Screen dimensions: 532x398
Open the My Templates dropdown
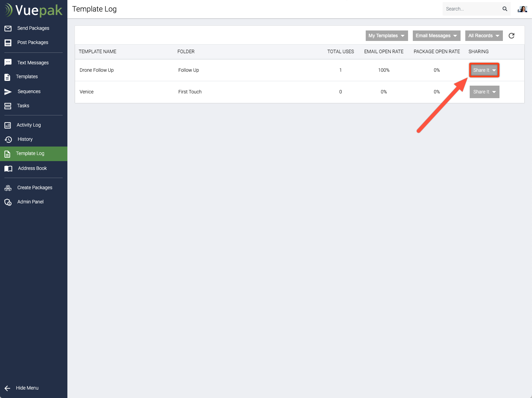click(386, 36)
